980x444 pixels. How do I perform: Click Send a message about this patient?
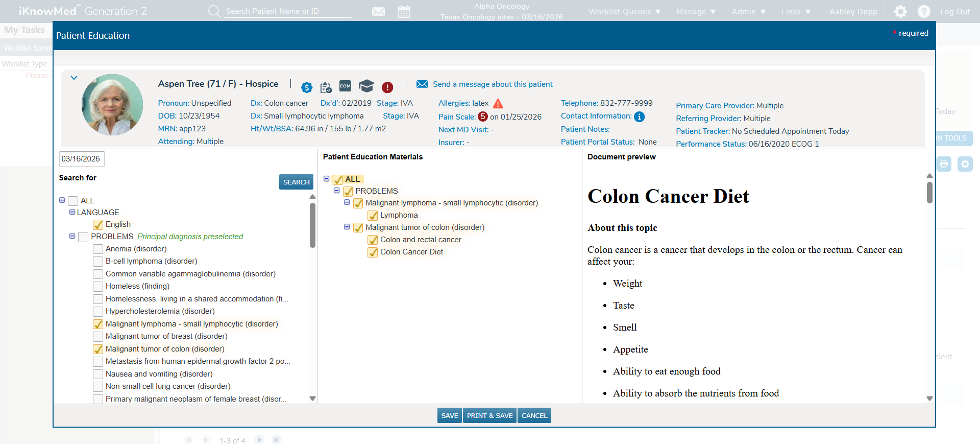[492, 84]
